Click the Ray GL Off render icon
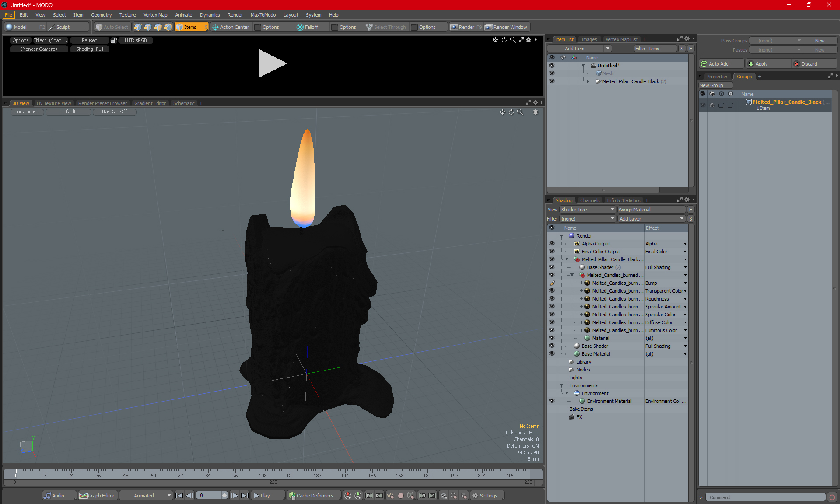This screenshot has height=504, width=840. point(114,112)
